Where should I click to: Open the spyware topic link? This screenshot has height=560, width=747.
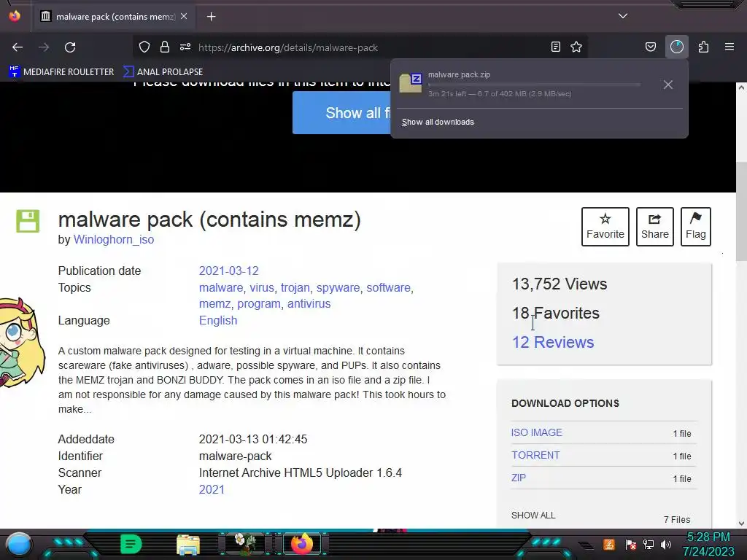338,287
